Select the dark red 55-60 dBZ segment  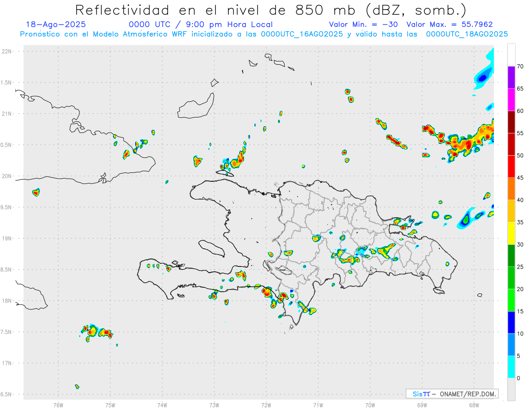pyautogui.click(x=511, y=122)
